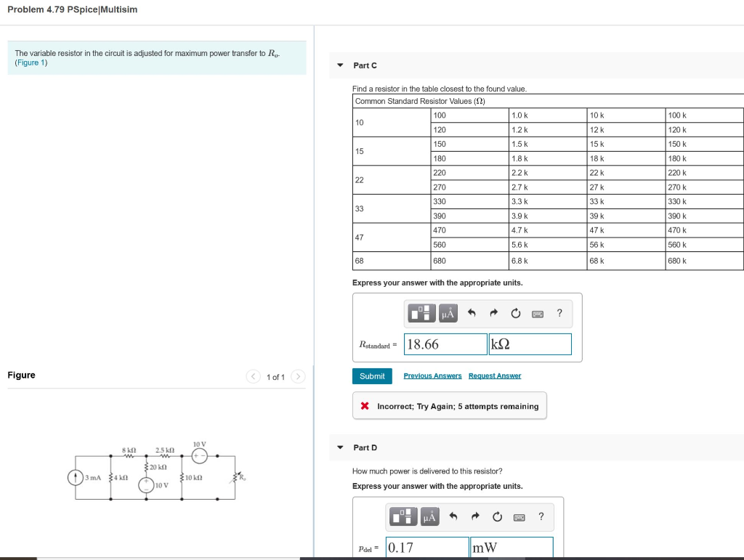Click the next figure arrow
Viewport: 744px width, 560px height.
298,376
